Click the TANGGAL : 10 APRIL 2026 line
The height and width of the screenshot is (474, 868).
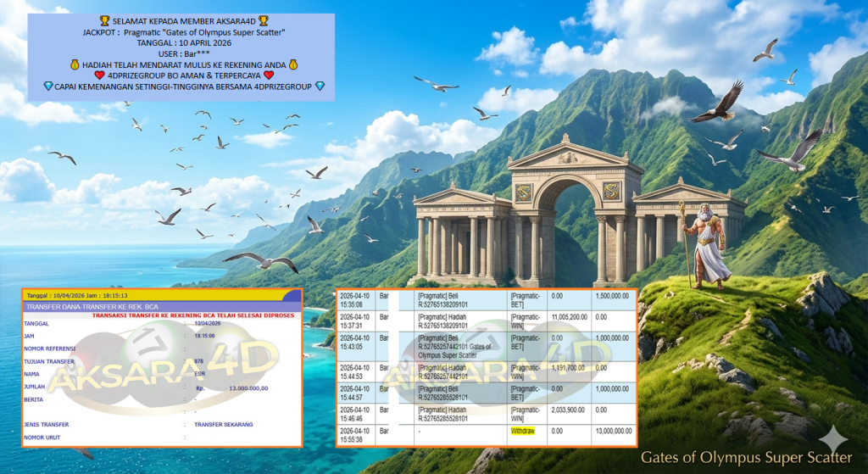[184, 43]
